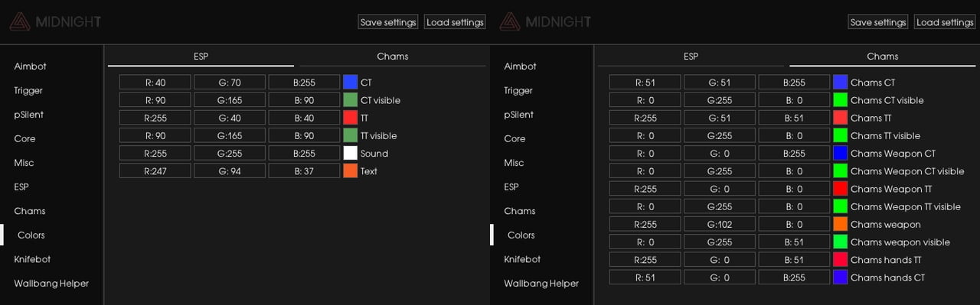Open the red swatch beside the TT label

[351, 117]
